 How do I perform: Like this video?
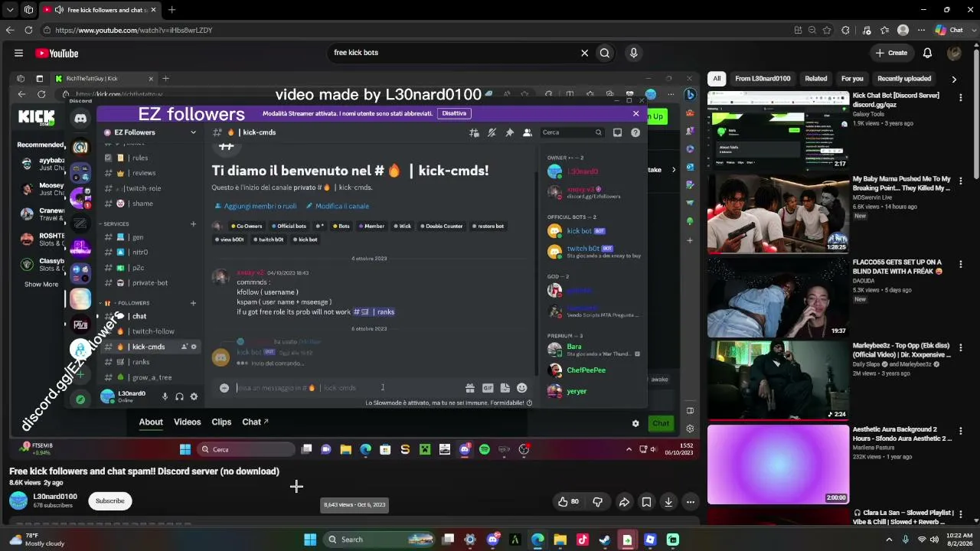pos(568,502)
